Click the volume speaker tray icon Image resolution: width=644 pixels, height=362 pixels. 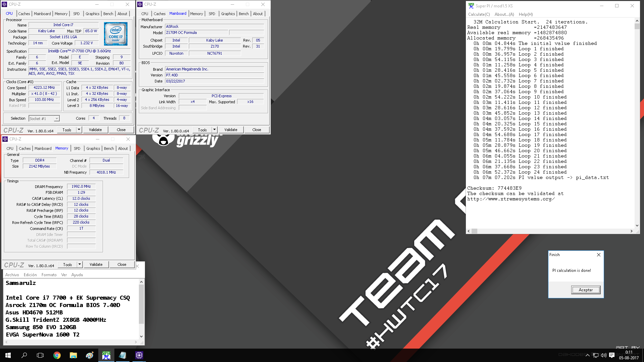tap(604, 355)
